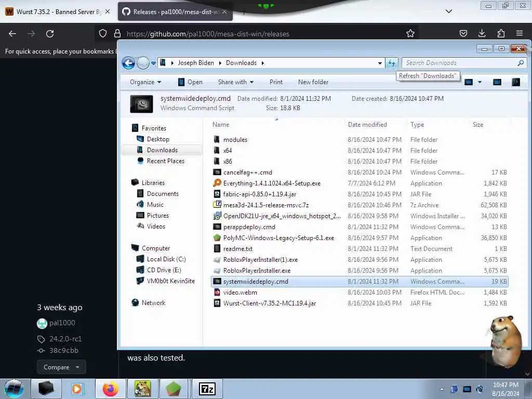The height and width of the screenshot is (399, 532).
Task: List all browser tabs chevron
Action: (449, 11)
